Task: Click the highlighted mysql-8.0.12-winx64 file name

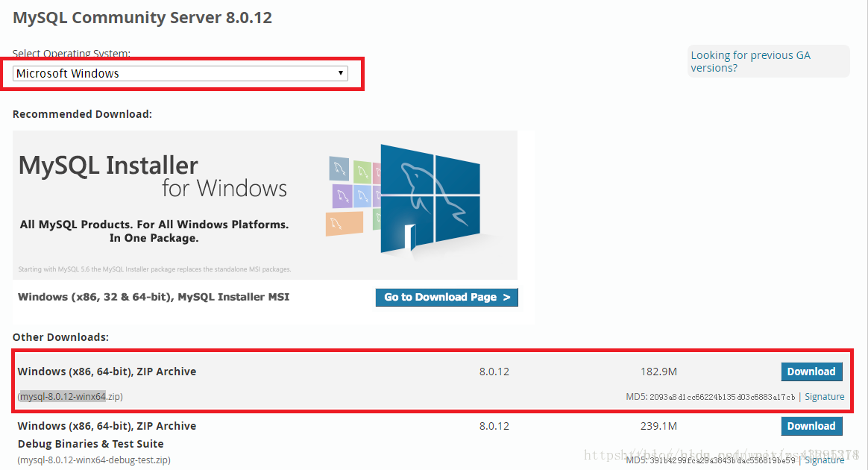Action: click(63, 396)
